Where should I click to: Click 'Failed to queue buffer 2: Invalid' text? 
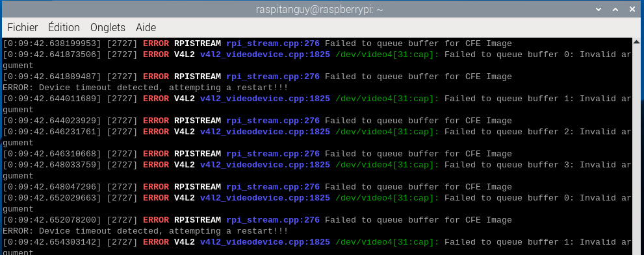(531, 132)
